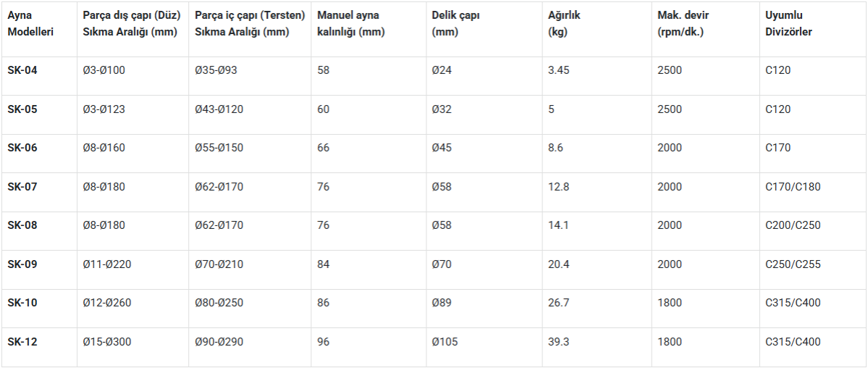Select the Ø15-Ø300 clamping range cell
Image resolution: width=868 pixels, height=368 pixels.
pos(107,342)
